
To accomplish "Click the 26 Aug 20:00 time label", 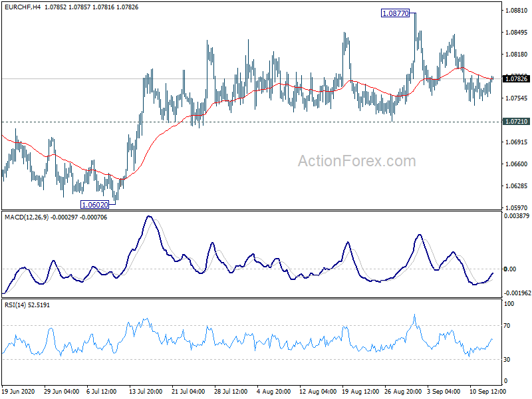I will 403,391.
